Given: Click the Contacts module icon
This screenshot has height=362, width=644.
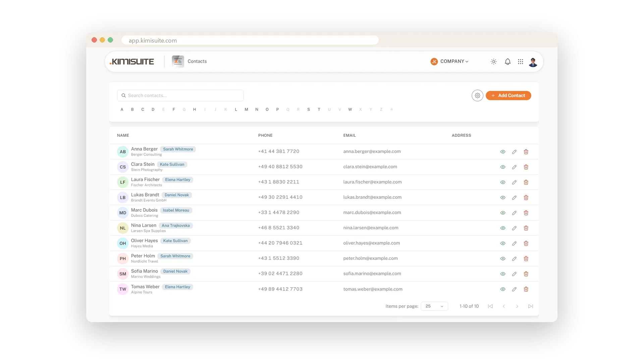Looking at the screenshot, I should coord(178,61).
